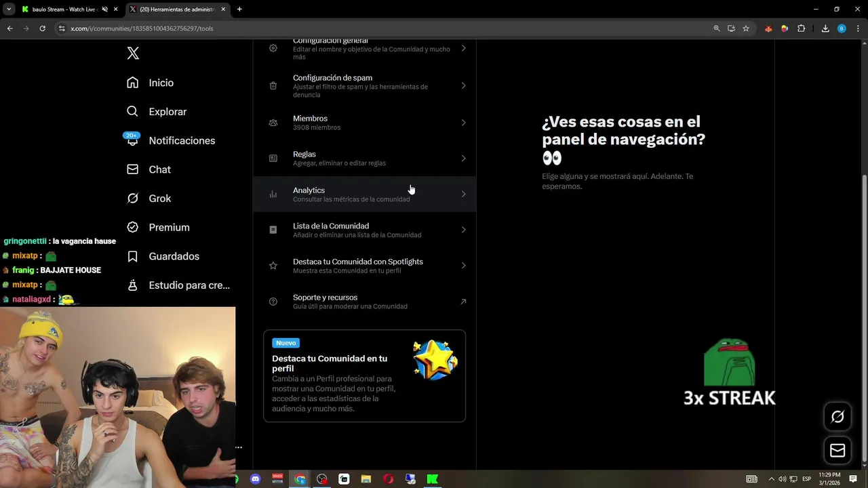Viewport: 868px width, 488px height.
Task: Expand Configuración general chevron
Action: tap(463, 48)
